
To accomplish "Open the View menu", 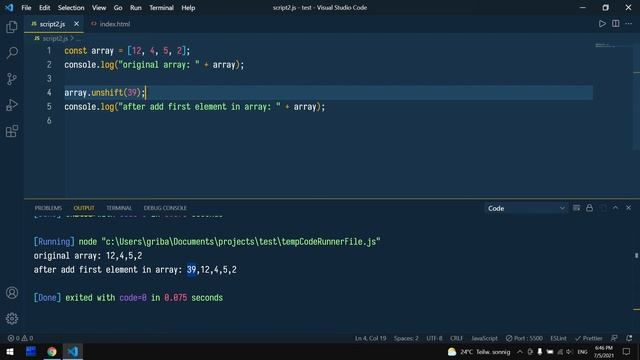I will coord(99,8).
